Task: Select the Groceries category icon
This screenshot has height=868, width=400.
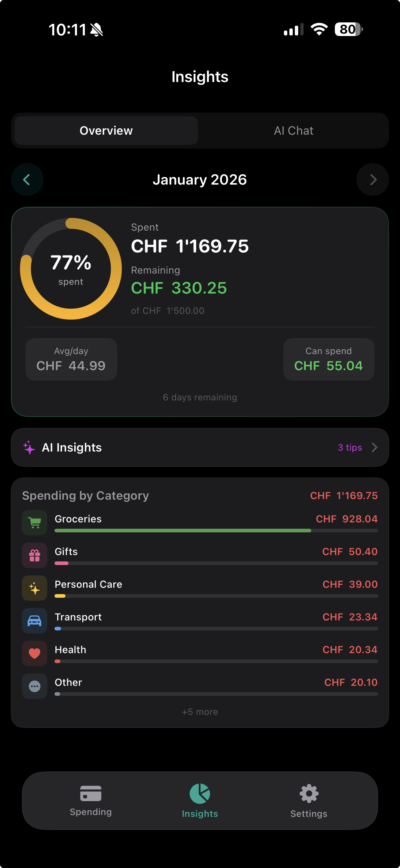Action: coord(34,522)
